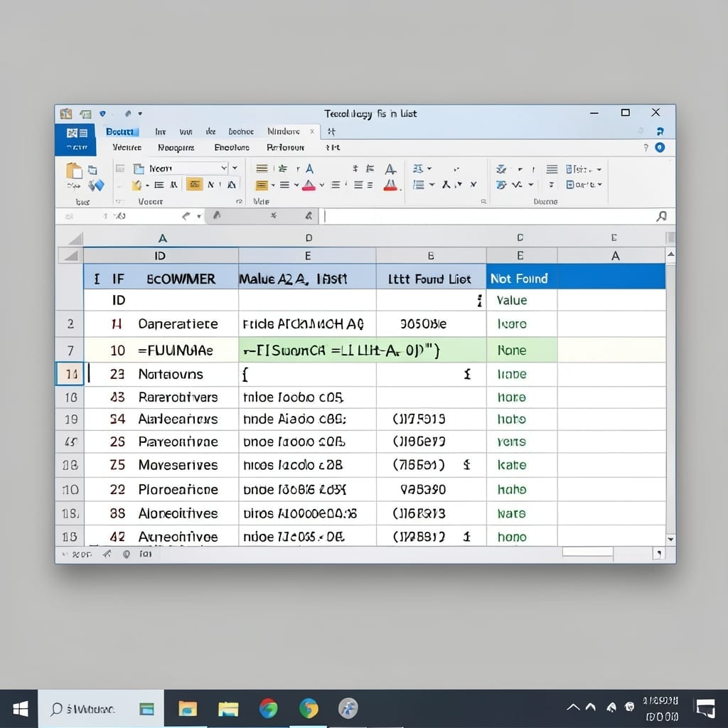This screenshot has height=728, width=728.
Task: Click the blue "Not Found" header cell
Action: [x=522, y=279]
